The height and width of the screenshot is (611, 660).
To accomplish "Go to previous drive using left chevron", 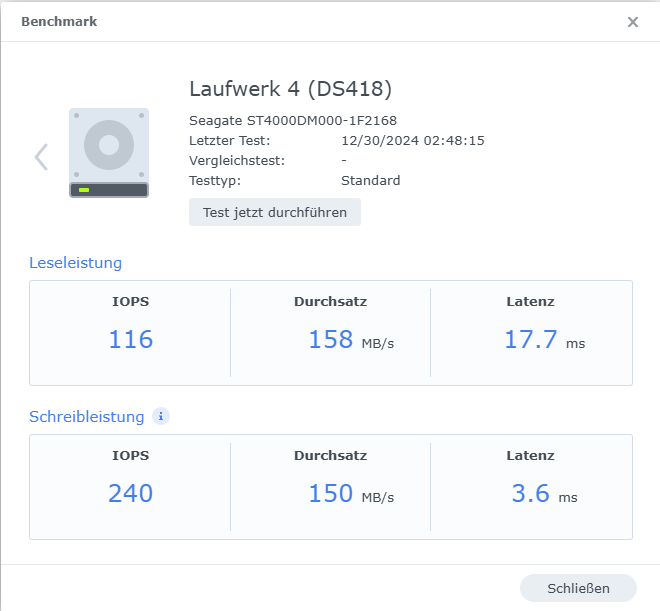I will coord(41,157).
